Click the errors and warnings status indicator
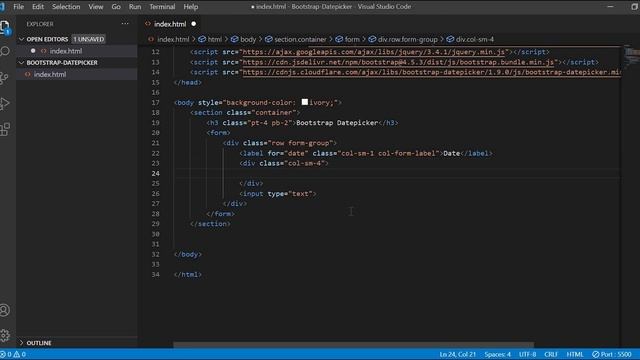This screenshot has height=360, width=640. point(13,354)
